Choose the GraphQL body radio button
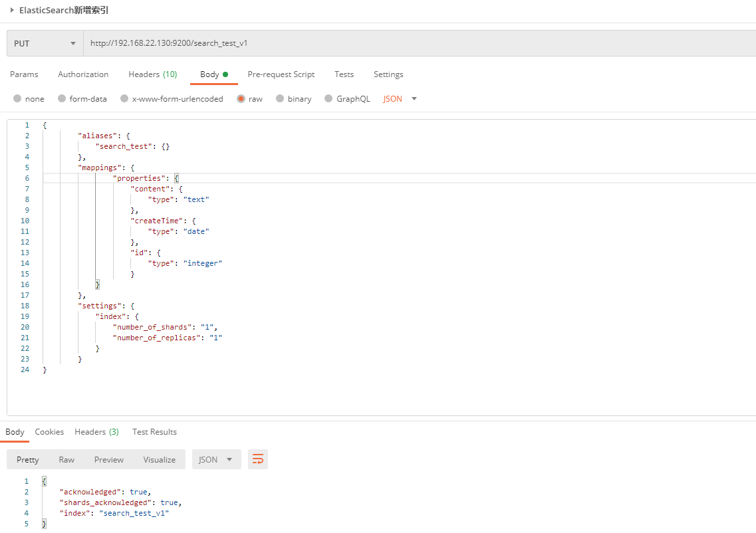This screenshot has width=756, height=533. [x=329, y=98]
